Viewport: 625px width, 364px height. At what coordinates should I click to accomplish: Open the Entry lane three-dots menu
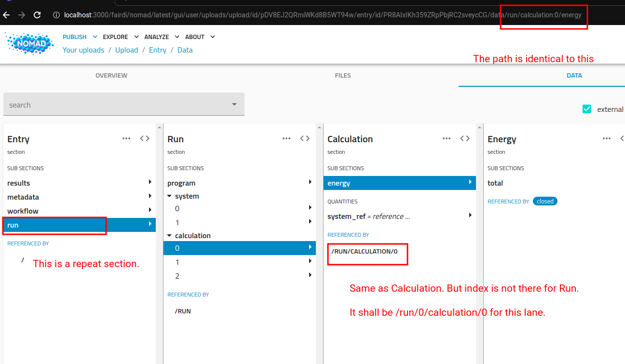click(x=126, y=138)
